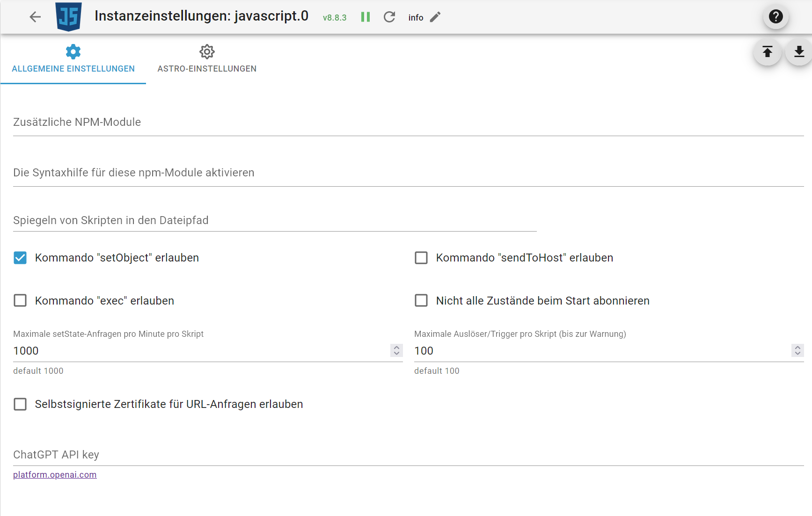
Task: Click the back arrow icon
Action: click(x=35, y=17)
